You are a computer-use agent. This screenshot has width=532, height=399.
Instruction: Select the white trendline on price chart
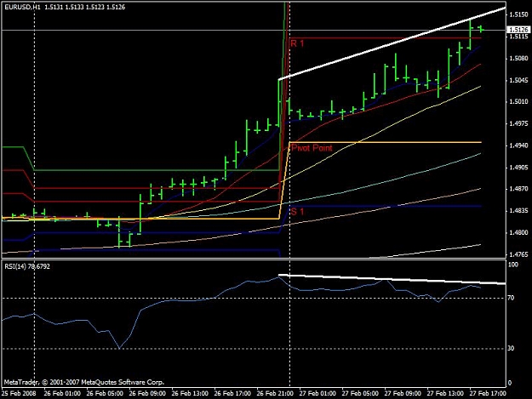(392, 43)
